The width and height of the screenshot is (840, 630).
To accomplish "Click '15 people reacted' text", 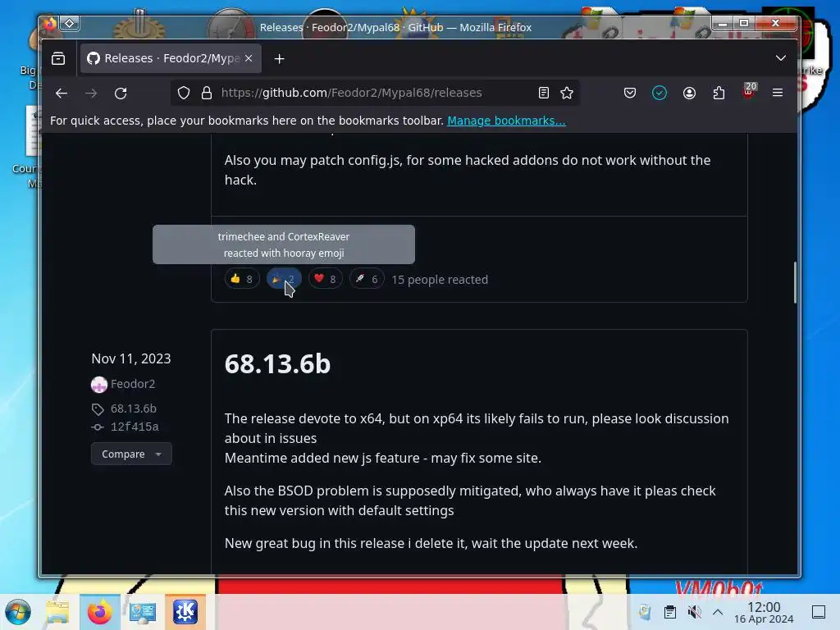I will tap(440, 280).
